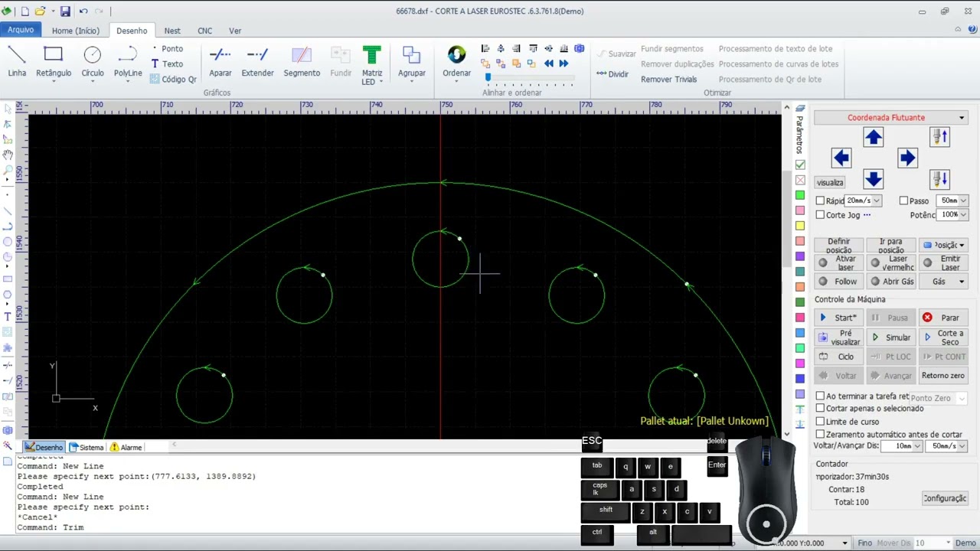Click the Parar stop button

pos(943,318)
